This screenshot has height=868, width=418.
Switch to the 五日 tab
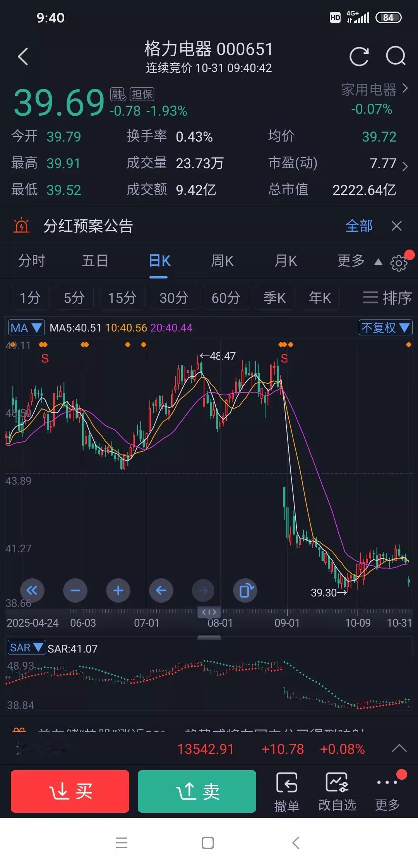[95, 261]
